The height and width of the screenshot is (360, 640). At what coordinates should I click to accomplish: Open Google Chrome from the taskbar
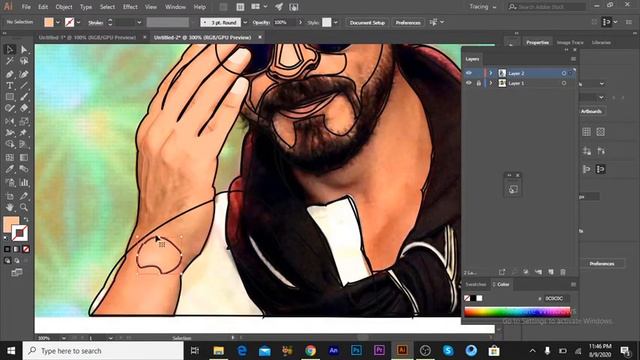click(x=311, y=350)
